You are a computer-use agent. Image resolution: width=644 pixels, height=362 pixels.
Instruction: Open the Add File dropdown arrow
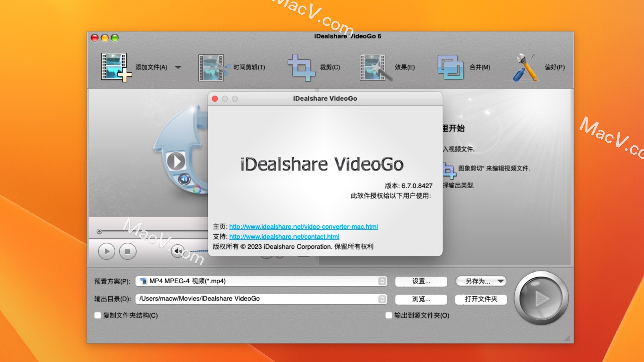pos(178,67)
